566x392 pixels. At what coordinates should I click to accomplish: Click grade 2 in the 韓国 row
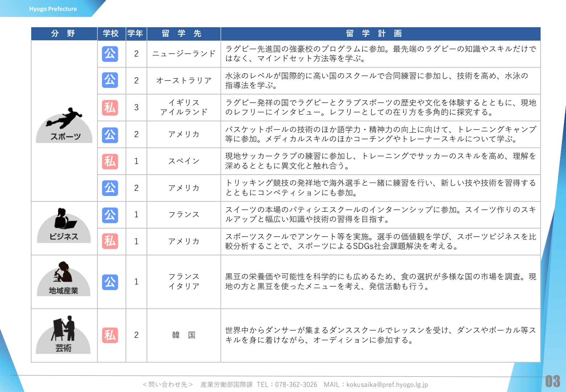pyautogui.click(x=136, y=335)
